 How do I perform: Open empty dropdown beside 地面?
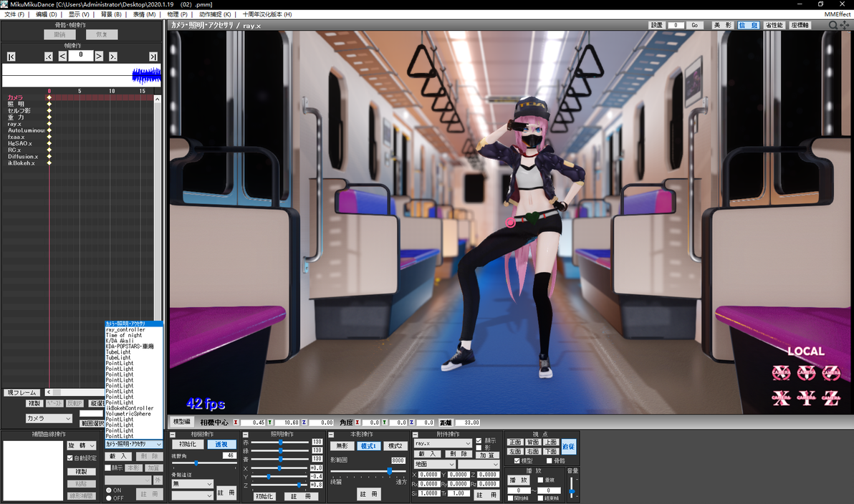(478, 465)
